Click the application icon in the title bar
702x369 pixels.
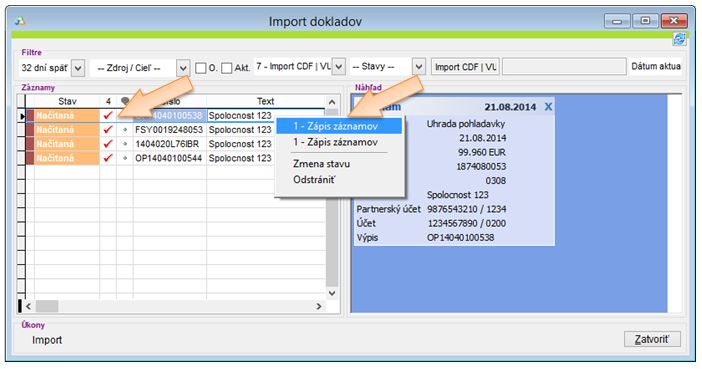(20, 21)
